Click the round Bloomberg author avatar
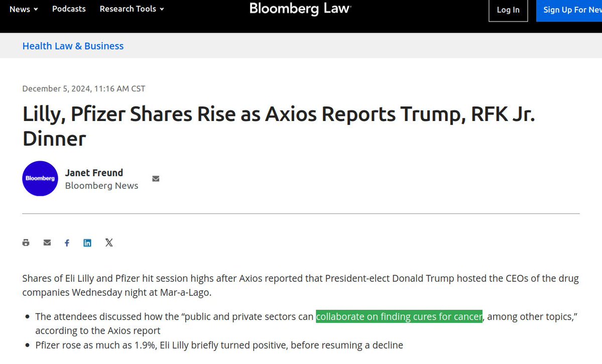The width and height of the screenshot is (602, 364). tap(40, 178)
